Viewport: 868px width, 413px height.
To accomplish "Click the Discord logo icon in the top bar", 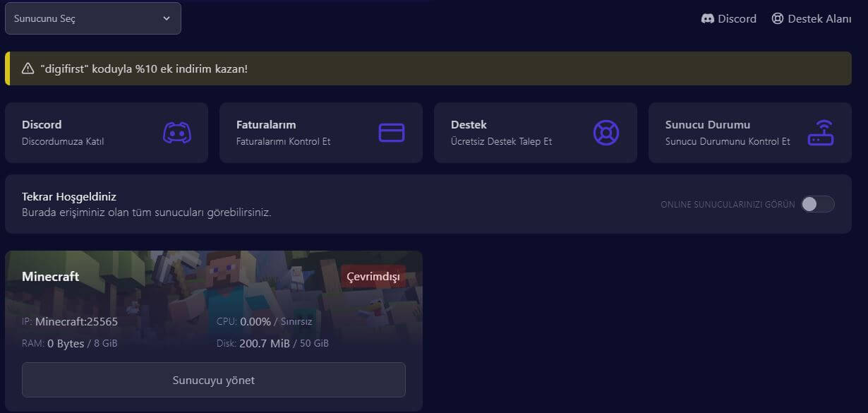I will pyautogui.click(x=708, y=19).
